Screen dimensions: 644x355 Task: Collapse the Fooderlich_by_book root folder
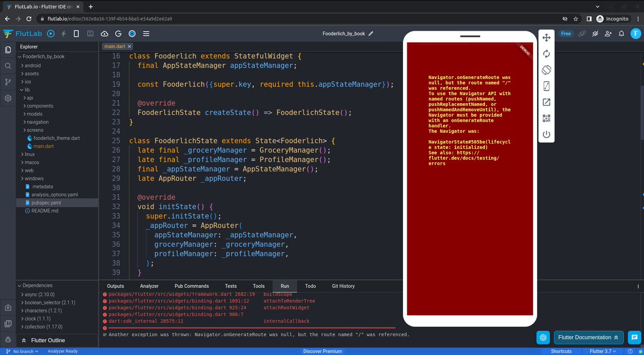pos(41,56)
